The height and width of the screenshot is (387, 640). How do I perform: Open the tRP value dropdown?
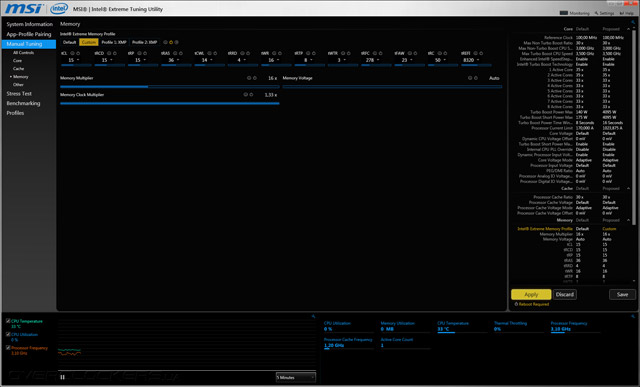tap(145, 60)
